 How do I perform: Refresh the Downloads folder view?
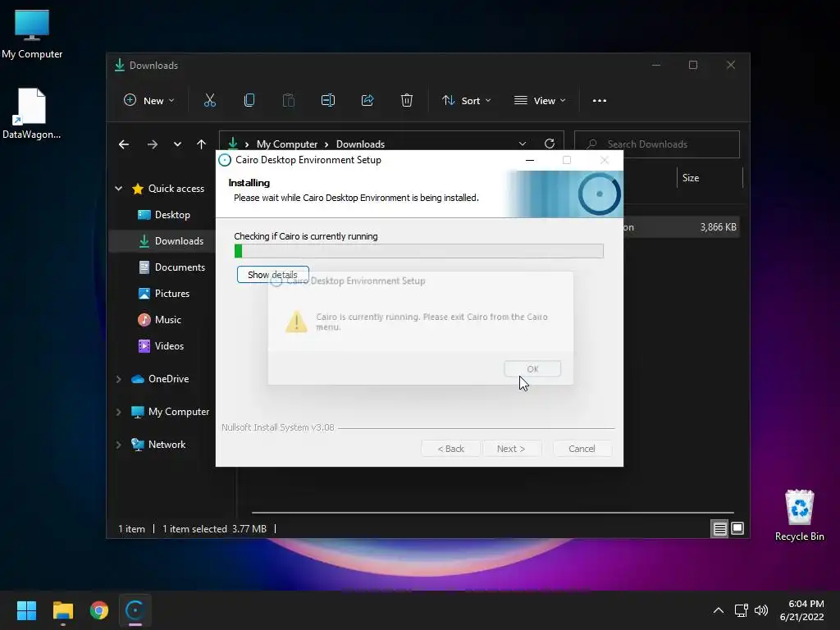549,144
